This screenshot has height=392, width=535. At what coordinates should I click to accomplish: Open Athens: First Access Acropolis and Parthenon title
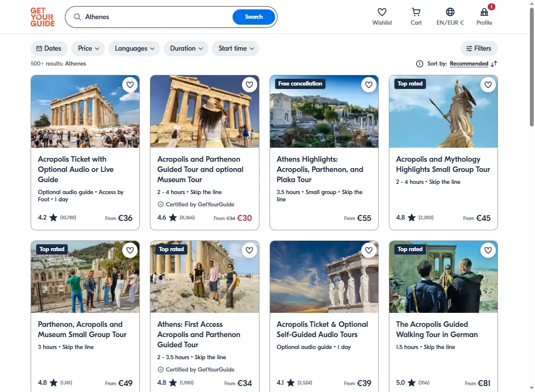199,335
